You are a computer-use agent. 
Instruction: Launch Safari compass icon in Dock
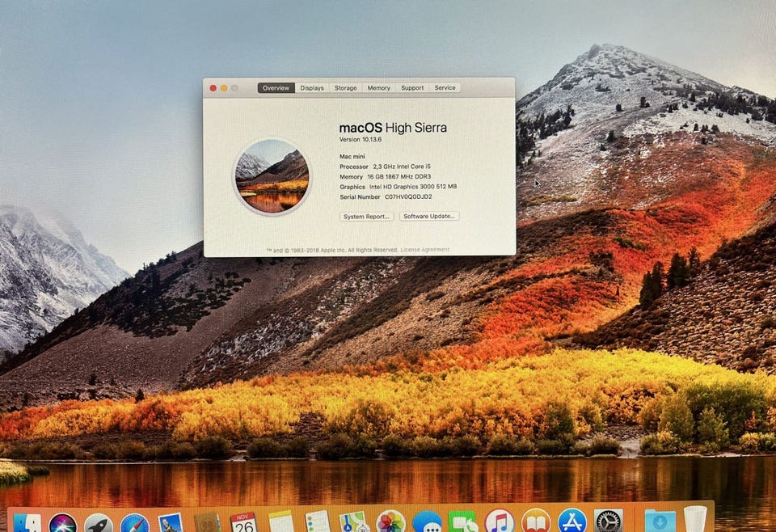(135, 524)
